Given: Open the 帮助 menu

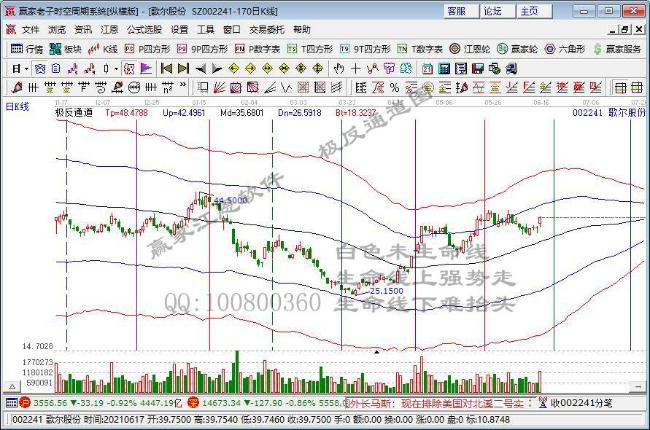Looking at the screenshot, I should click(x=301, y=29).
